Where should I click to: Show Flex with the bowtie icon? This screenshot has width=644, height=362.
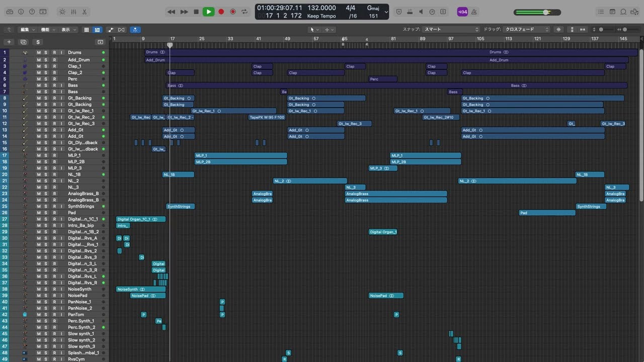(121, 30)
